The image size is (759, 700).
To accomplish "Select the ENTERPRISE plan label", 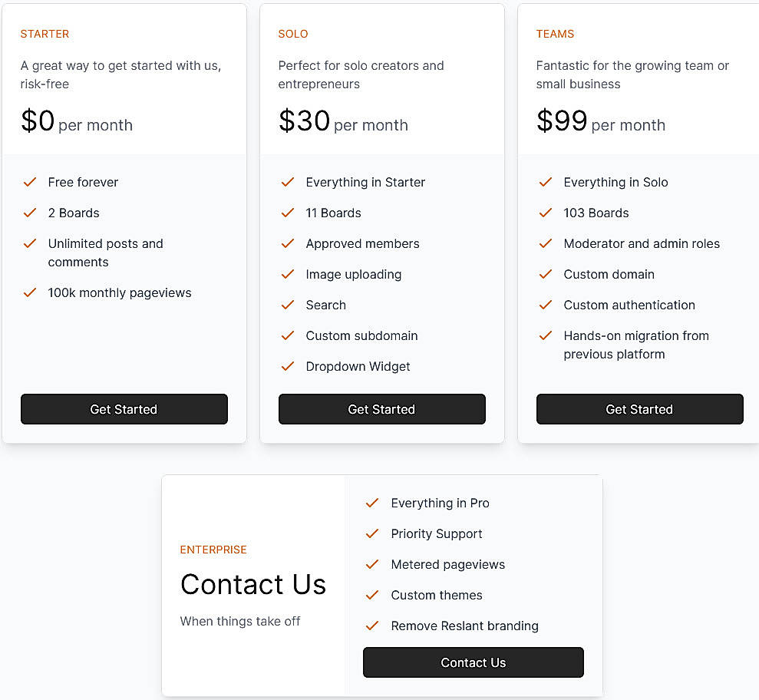I will pyautogui.click(x=213, y=550).
